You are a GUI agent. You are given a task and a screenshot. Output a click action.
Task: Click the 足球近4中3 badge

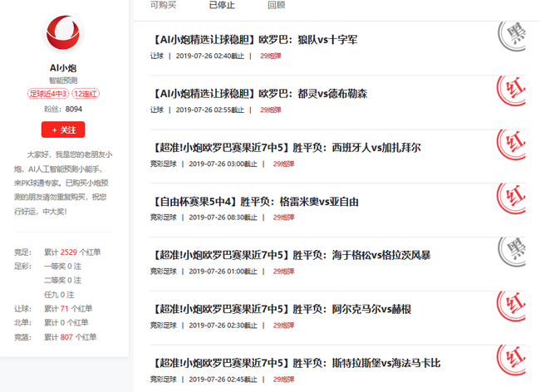click(x=48, y=94)
